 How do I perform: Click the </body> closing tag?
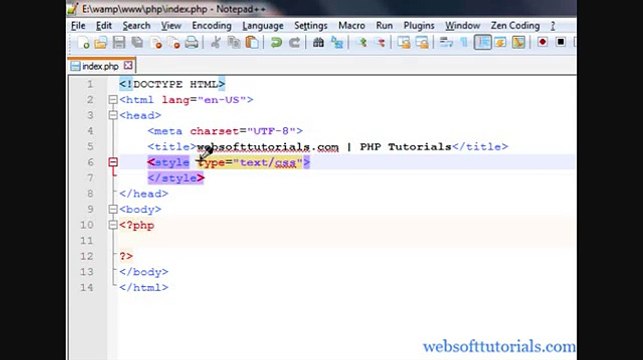tap(144, 272)
